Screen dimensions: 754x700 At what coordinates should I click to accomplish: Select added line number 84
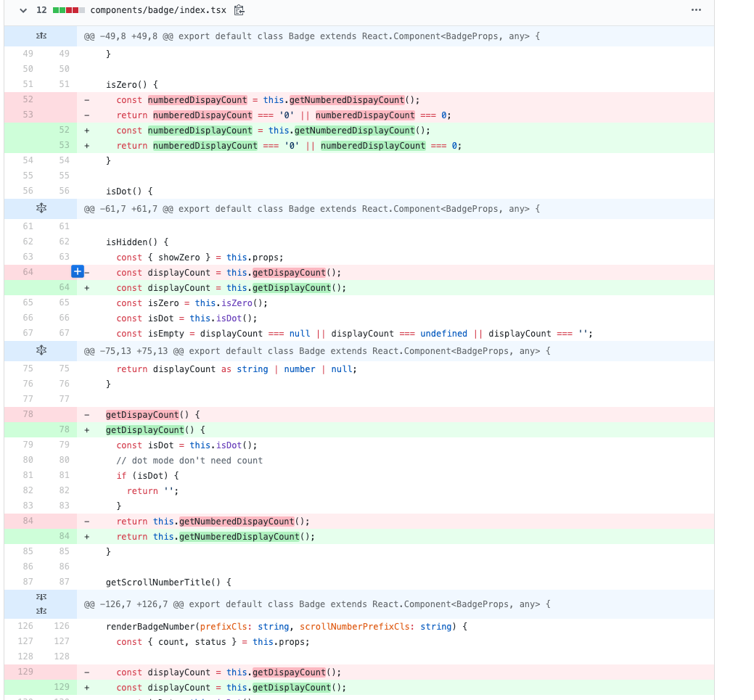click(x=64, y=536)
